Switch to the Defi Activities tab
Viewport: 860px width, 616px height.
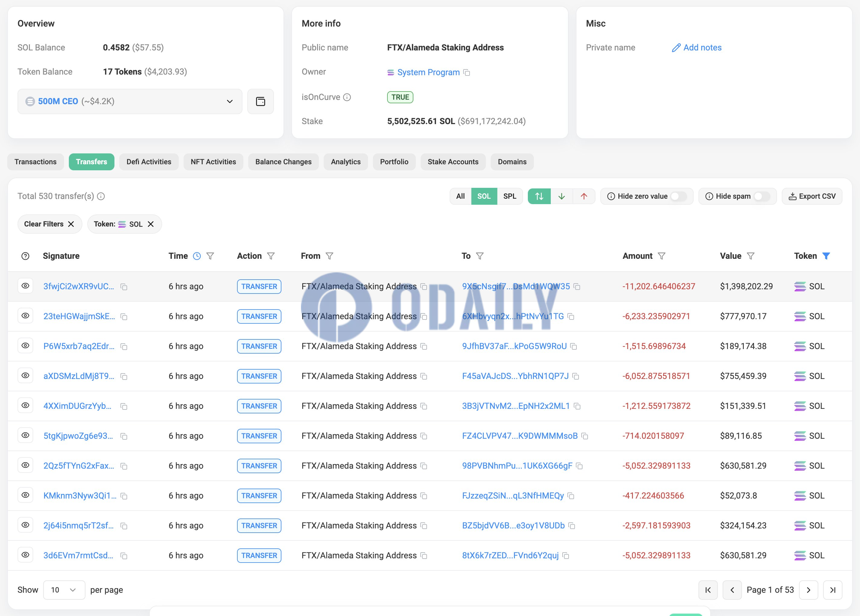pos(149,162)
